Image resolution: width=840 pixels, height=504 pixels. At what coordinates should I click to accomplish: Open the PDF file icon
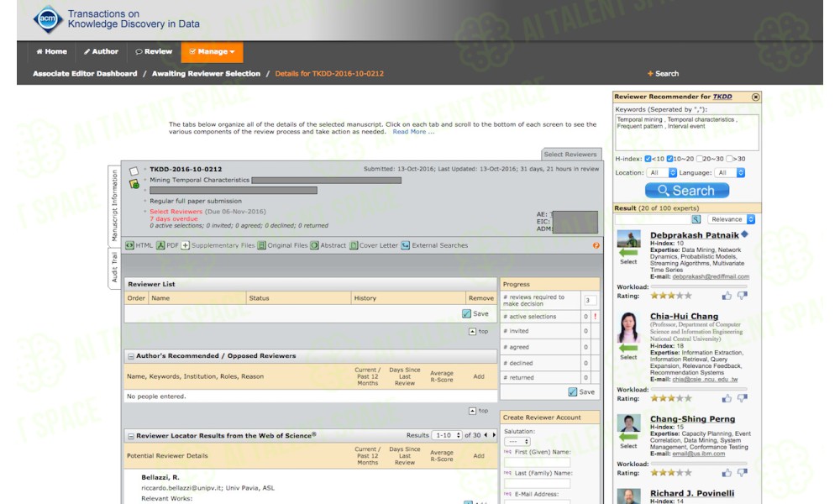[x=160, y=245]
